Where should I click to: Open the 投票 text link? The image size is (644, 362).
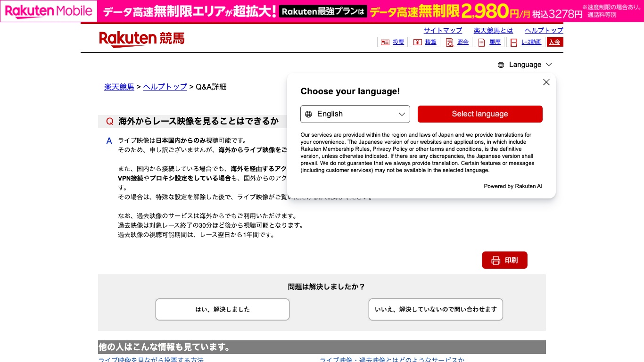coord(398,42)
